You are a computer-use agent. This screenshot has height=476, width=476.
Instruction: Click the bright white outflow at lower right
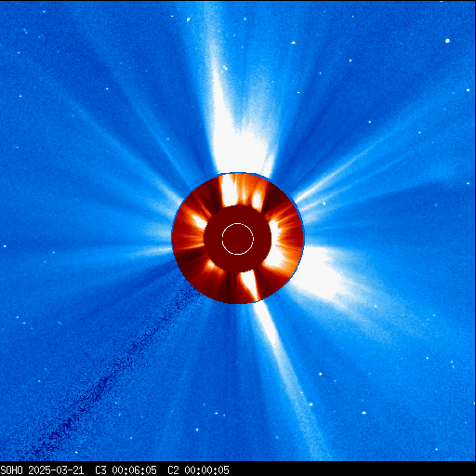pos(325,276)
